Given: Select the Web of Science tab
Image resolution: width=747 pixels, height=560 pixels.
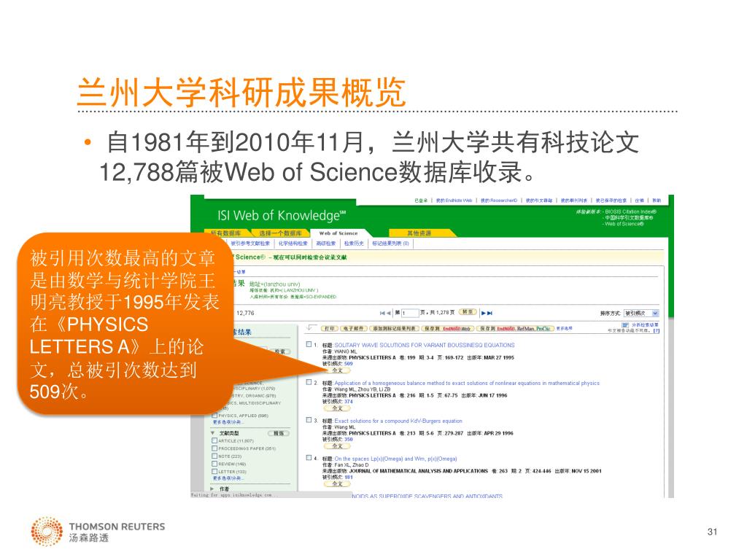Looking at the screenshot, I should click(338, 233).
